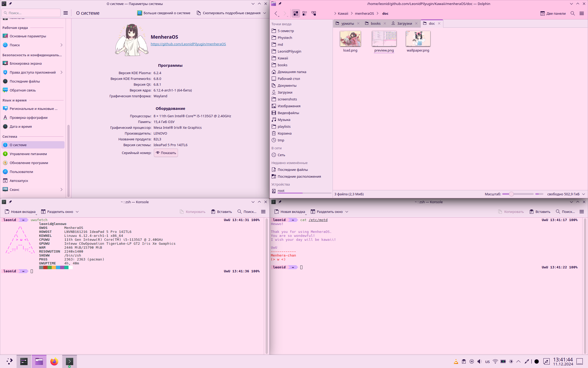Open the Wi-Fi network tray icon
588x368 pixels.
(x=495, y=361)
